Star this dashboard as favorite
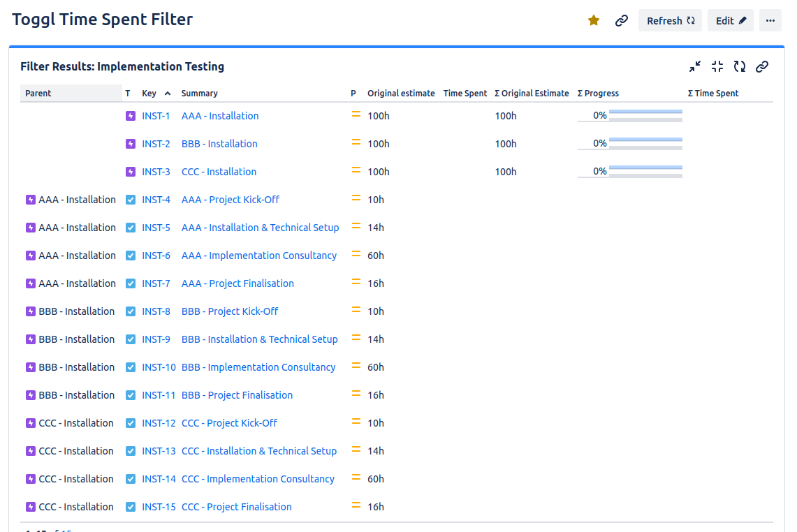This screenshot has width=797, height=532. point(594,20)
